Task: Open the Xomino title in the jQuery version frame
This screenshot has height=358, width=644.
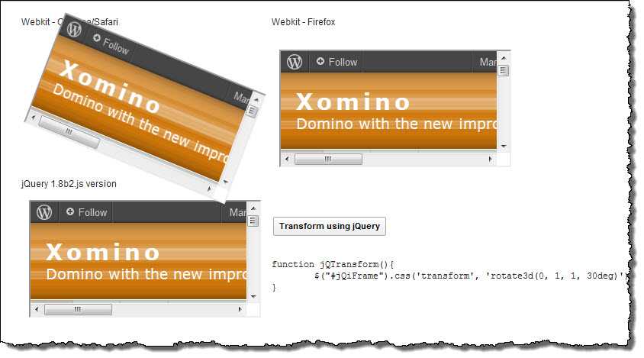Action: pos(103,253)
